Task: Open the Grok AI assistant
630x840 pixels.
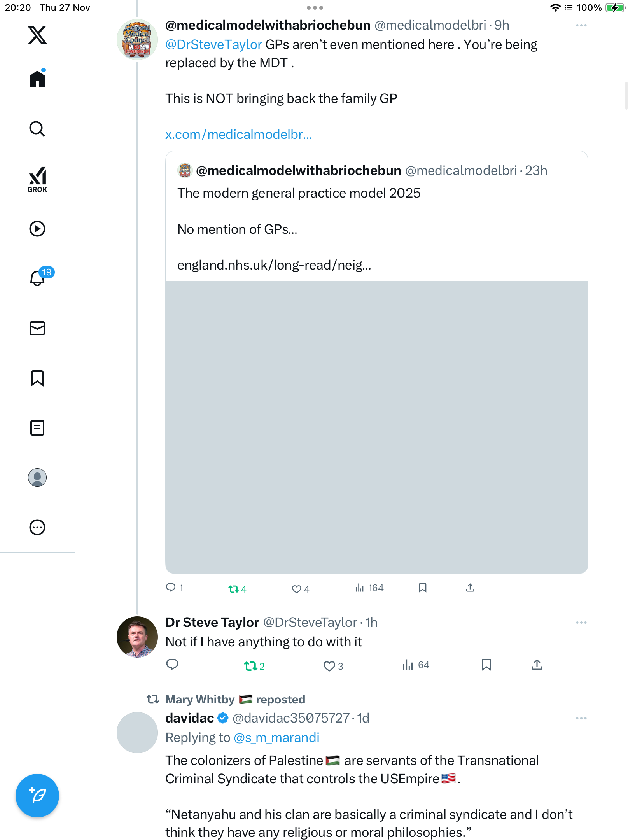Action: pyautogui.click(x=37, y=179)
